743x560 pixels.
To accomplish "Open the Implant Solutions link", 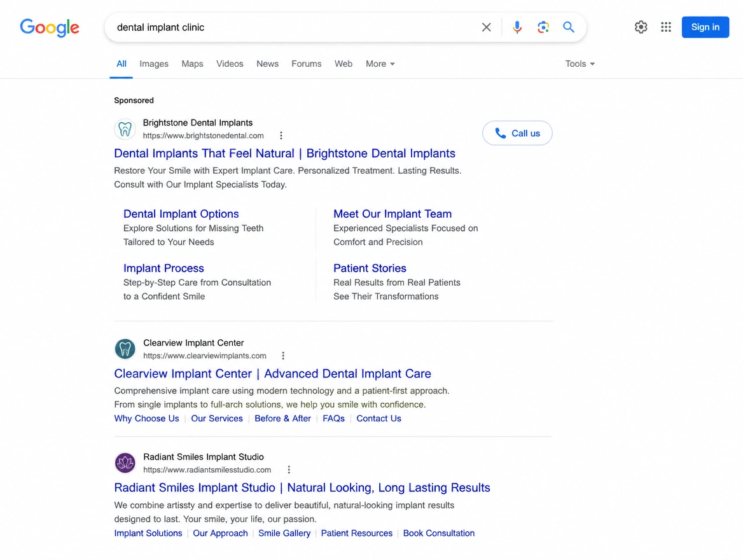I will coord(148,533).
